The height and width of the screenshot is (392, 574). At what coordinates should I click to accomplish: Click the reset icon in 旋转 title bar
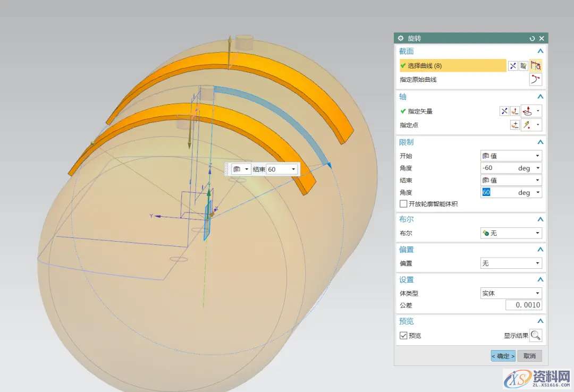point(532,39)
